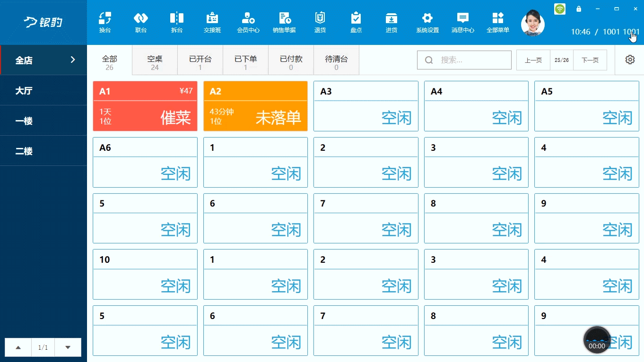
Task: Click the floating 00:00 recorder widget
Action: point(597,340)
